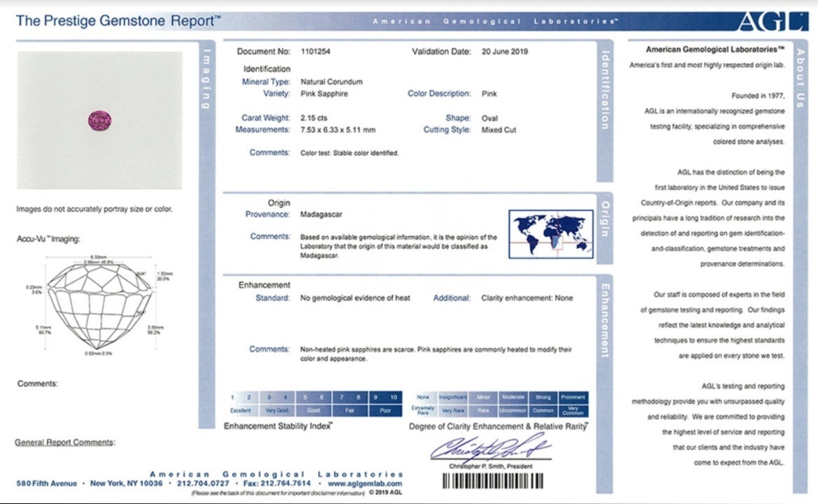This screenshot has height=504, width=818.
Task: Click the AGL logo in the header
Action: 771,21
